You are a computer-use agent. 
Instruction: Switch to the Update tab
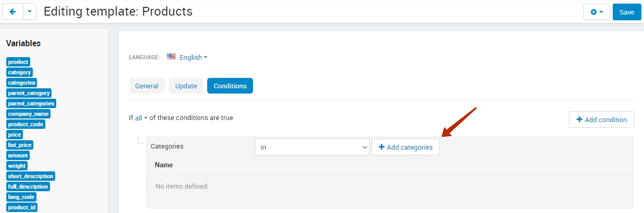(x=186, y=86)
